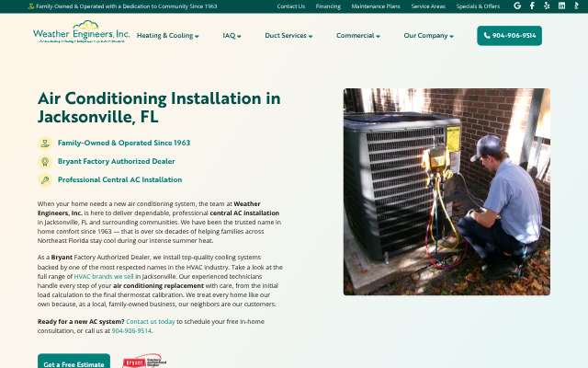Click the 904-906-9514 link in the paragraph
588x368 pixels.
[x=131, y=331]
